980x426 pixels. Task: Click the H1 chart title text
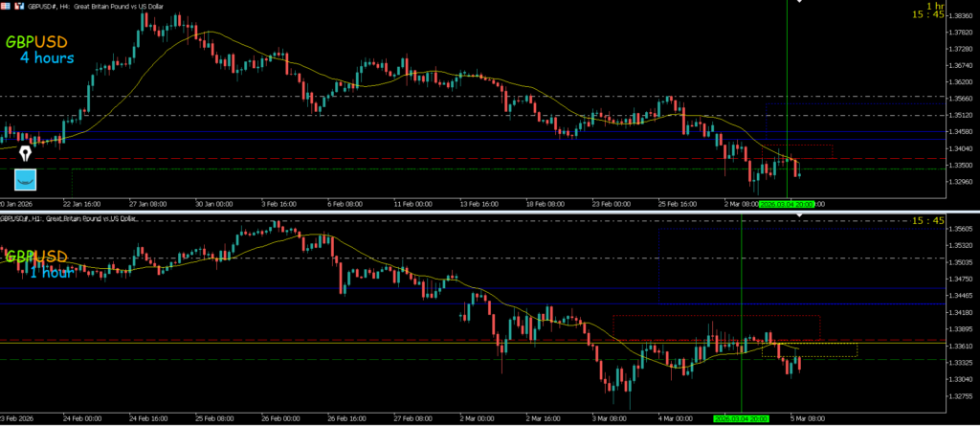[72, 218]
